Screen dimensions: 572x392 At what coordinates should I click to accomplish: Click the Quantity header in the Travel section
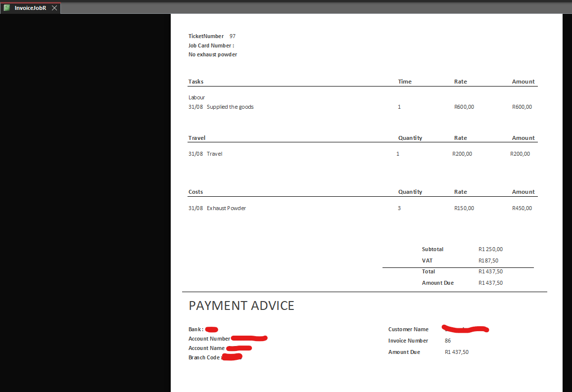coord(410,138)
